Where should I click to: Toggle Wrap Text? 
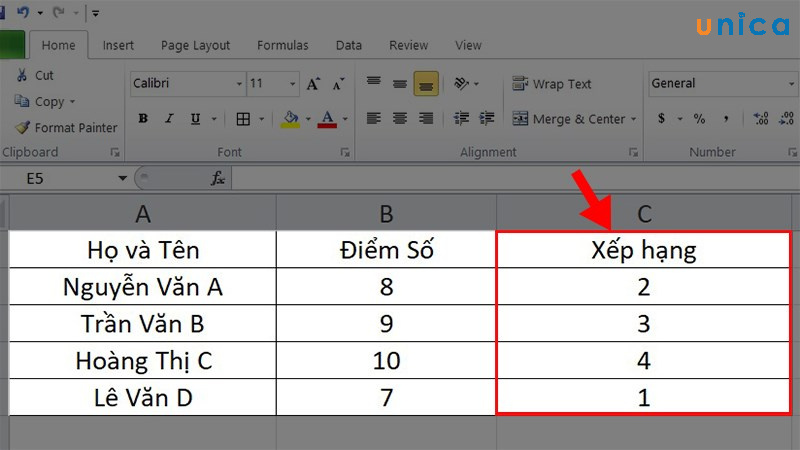click(x=552, y=84)
